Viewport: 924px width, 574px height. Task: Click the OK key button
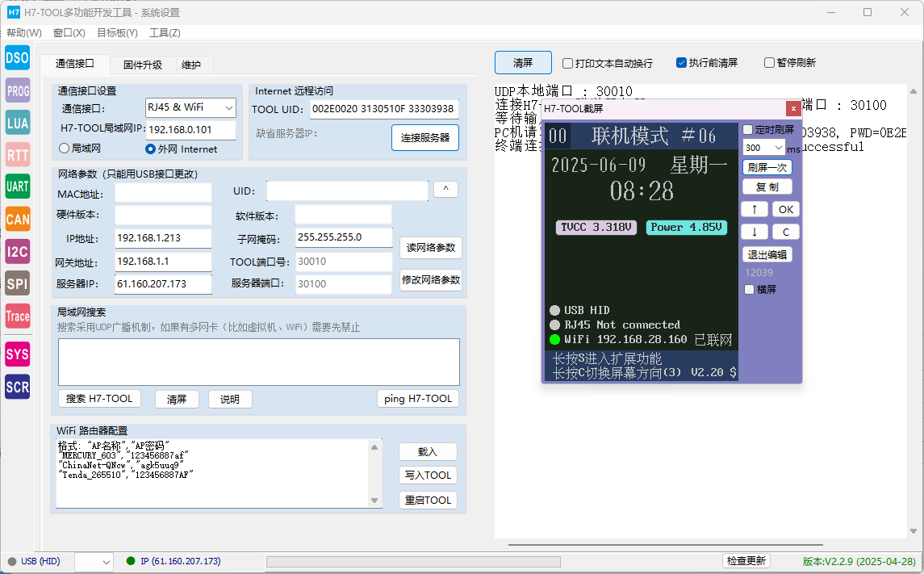785,209
